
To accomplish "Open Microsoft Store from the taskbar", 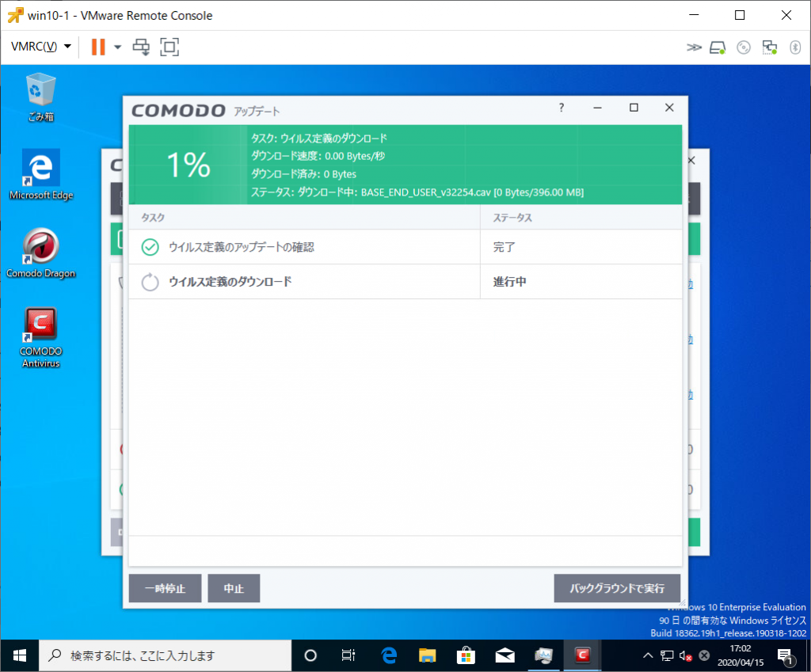I will click(x=466, y=655).
